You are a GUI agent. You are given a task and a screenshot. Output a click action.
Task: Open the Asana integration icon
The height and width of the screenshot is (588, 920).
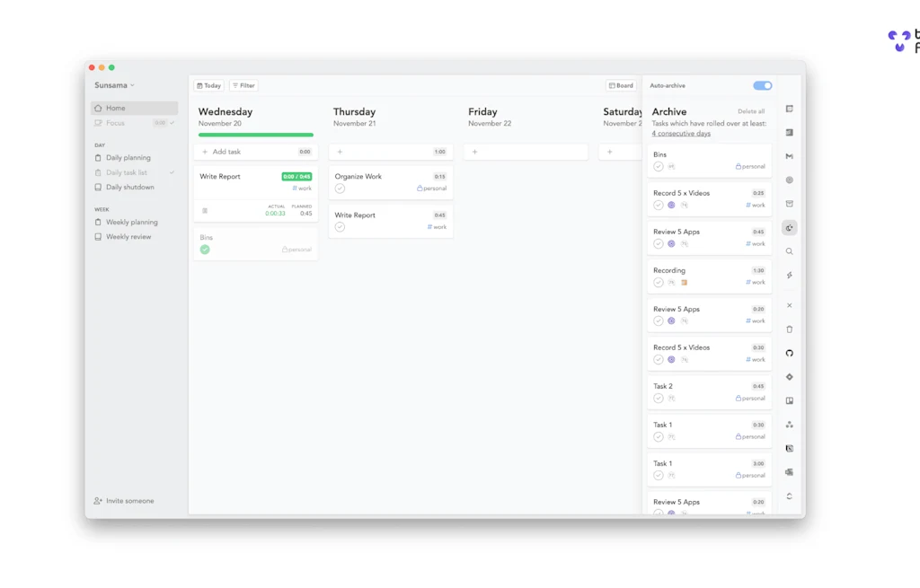pos(789,425)
